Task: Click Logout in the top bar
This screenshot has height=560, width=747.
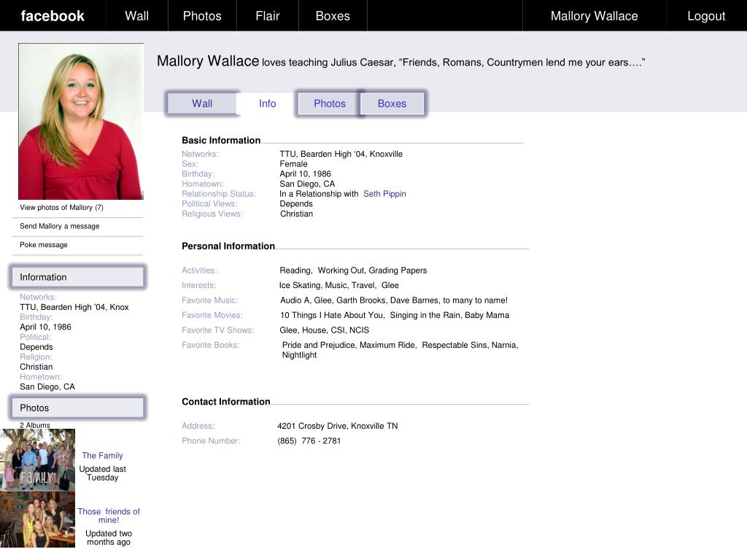Action: coord(706,16)
